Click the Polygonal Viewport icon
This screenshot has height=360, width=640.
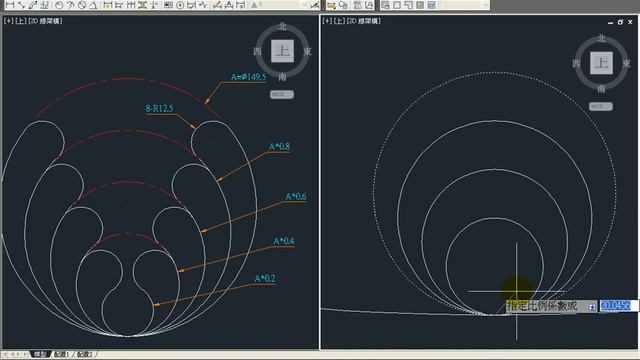click(408, 5)
